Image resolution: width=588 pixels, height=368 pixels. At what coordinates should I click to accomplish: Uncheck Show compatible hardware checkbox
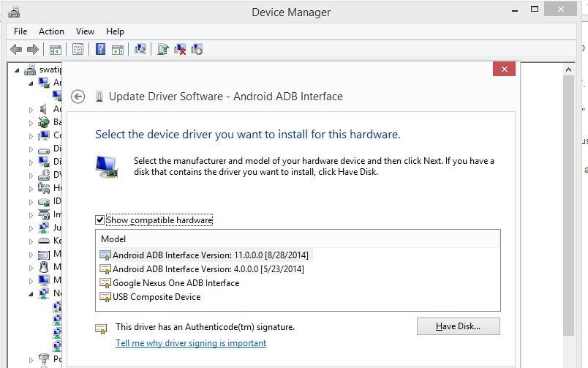100,220
